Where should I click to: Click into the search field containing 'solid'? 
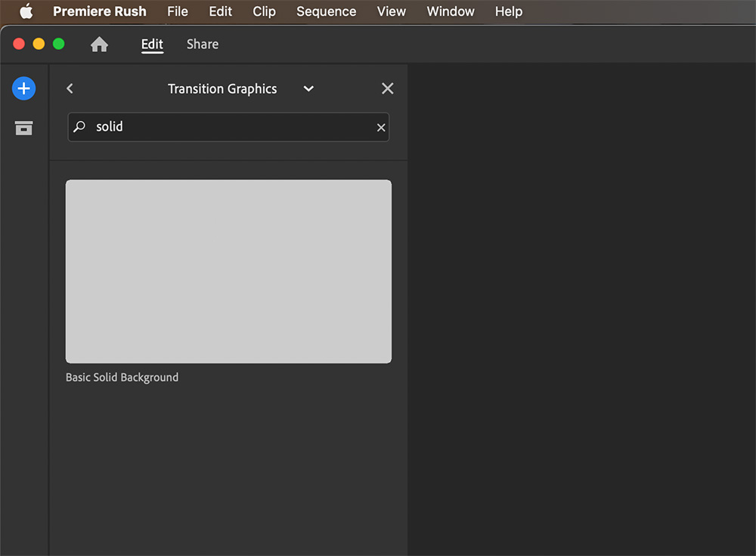pos(228,127)
